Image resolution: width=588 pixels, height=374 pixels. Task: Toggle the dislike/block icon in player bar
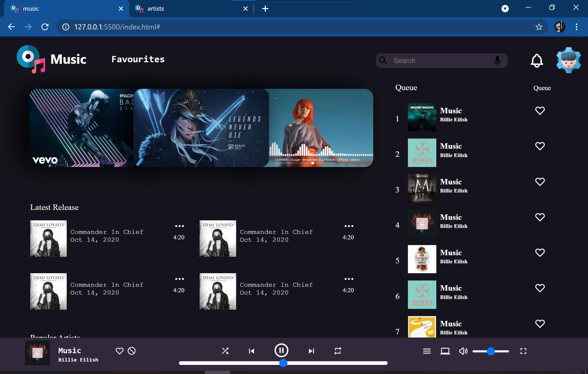pyautogui.click(x=131, y=351)
